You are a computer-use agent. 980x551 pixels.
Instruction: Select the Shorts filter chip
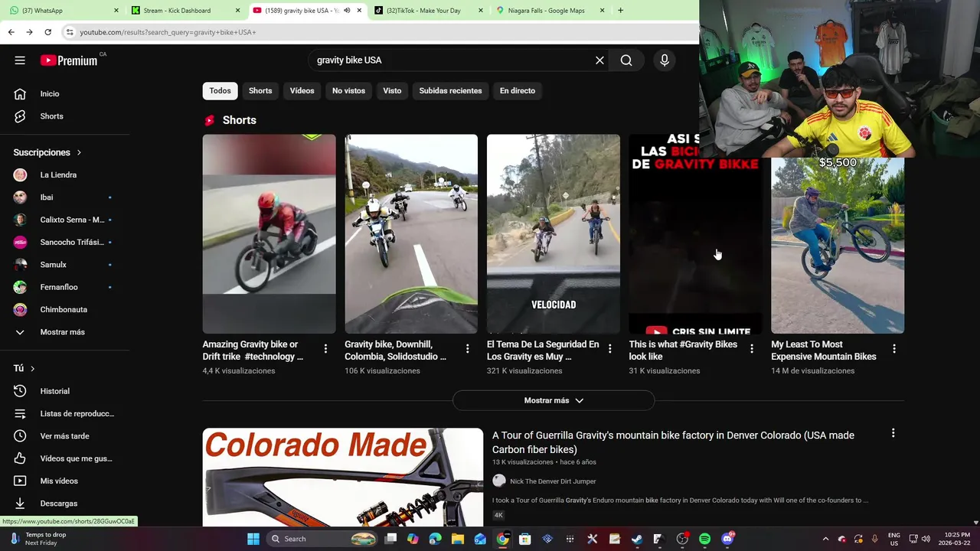coord(260,91)
